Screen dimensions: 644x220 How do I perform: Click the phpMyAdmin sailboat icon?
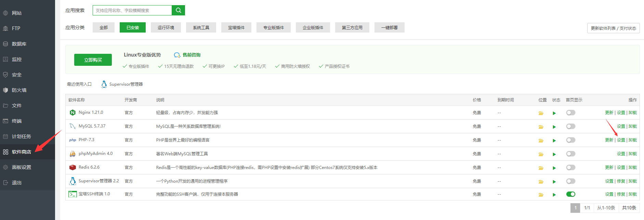pyautogui.click(x=73, y=154)
